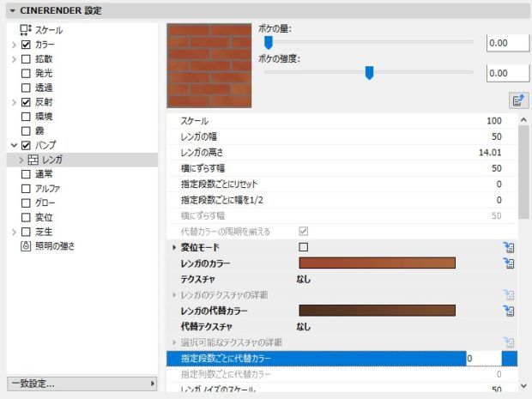The image size is (532, 399).
Task: Click the レンガの高さ value 14.01
Action: [x=490, y=153]
